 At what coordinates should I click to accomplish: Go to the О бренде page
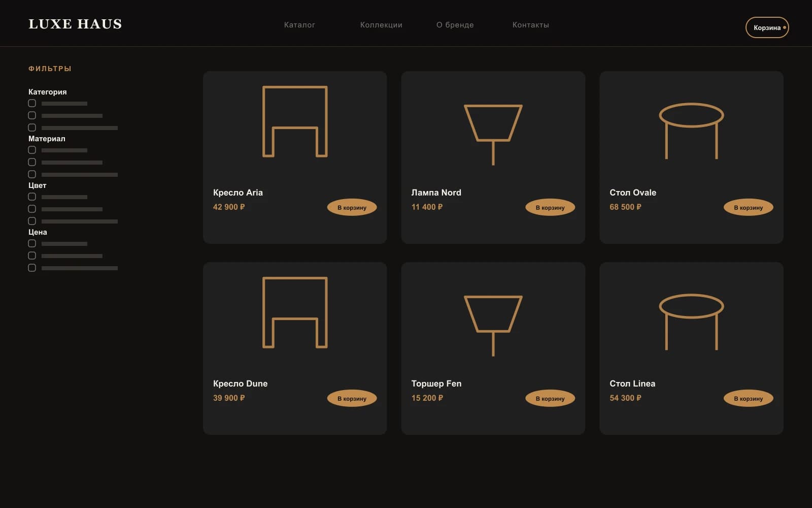[x=455, y=25]
